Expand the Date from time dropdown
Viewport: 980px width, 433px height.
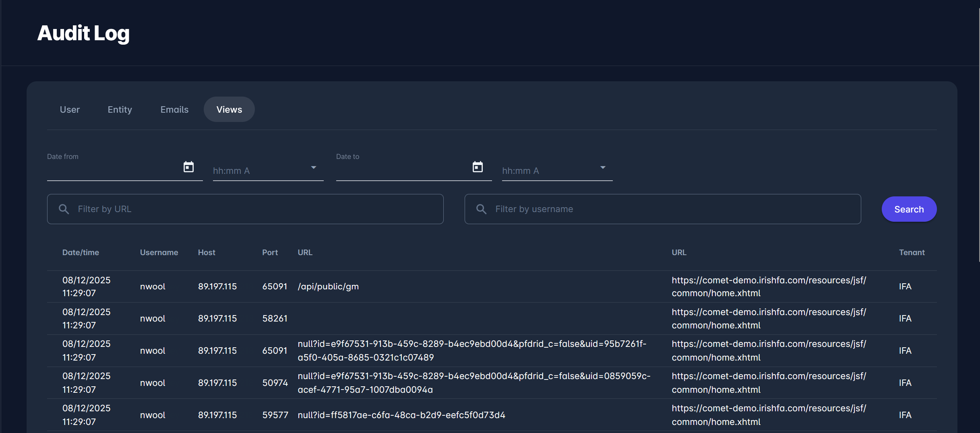click(x=313, y=168)
